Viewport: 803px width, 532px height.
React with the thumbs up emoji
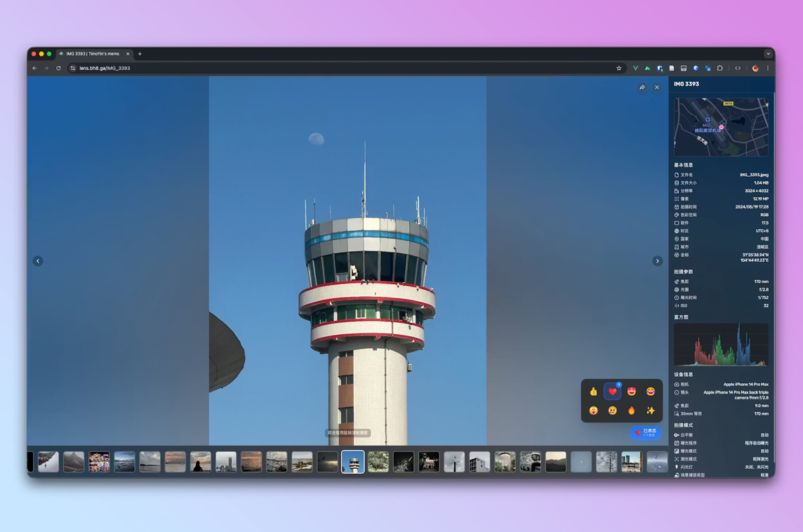coord(594,392)
